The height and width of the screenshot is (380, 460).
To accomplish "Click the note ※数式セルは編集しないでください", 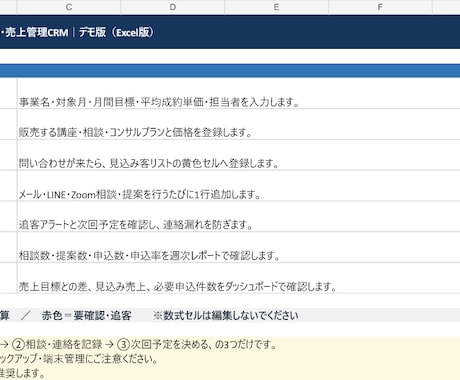I will click(226, 315).
